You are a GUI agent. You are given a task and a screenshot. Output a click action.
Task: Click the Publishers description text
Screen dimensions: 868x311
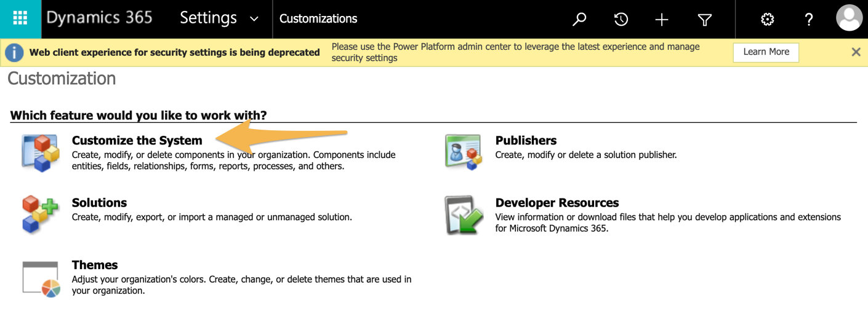(586, 155)
